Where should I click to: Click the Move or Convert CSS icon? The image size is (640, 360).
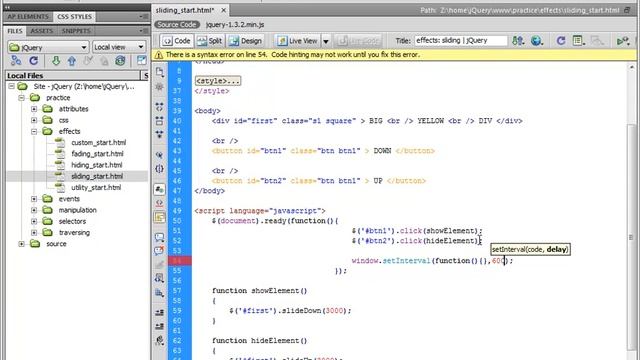160,293
